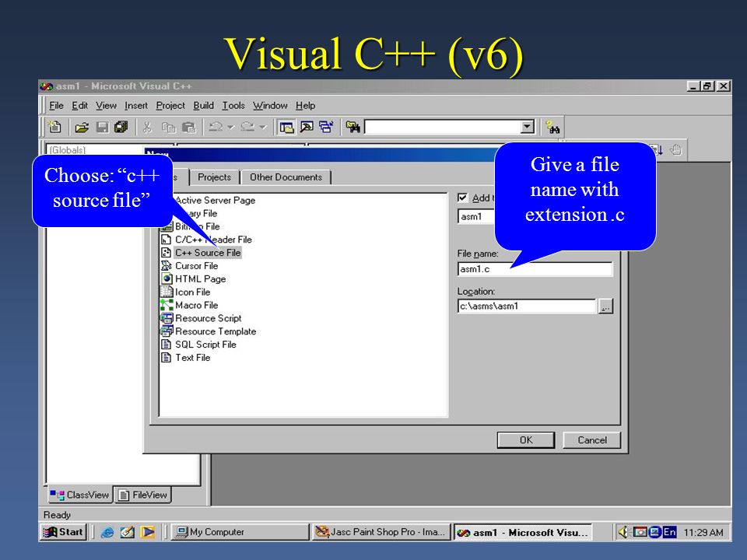747x560 pixels.
Task: Click the OK button in New dialog
Action: click(x=526, y=440)
